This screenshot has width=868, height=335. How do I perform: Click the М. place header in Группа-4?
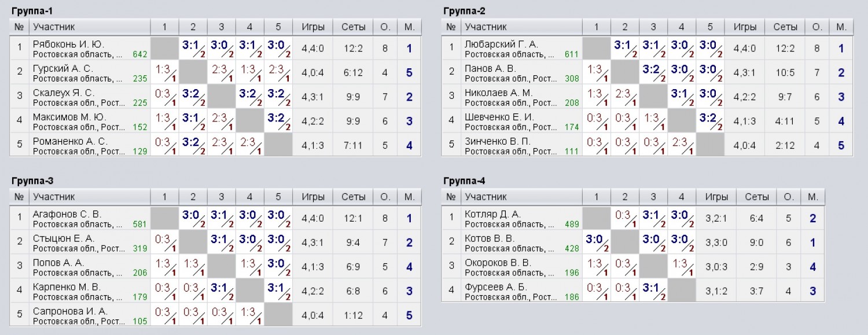(813, 197)
